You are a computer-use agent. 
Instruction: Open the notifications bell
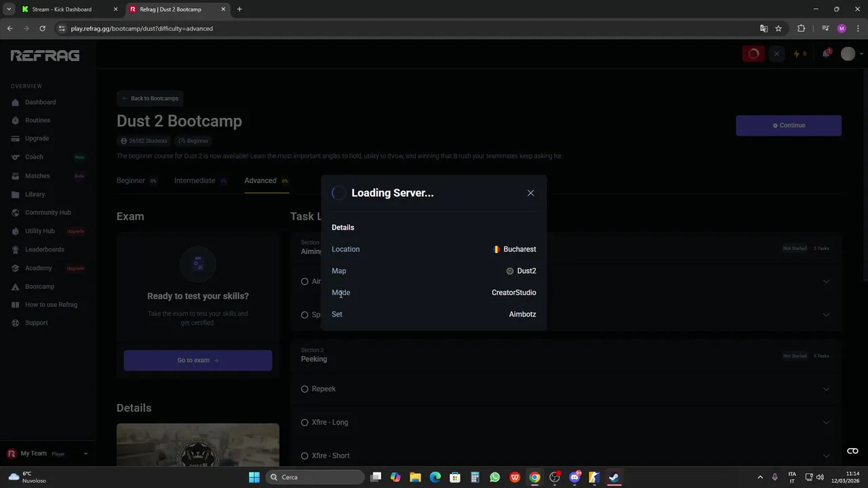[826, 54]
